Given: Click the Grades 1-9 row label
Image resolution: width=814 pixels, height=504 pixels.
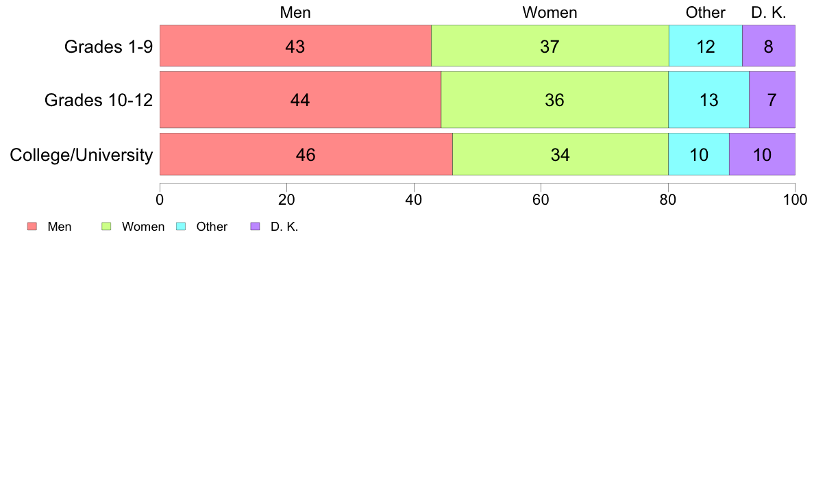Looking at the screenshot, I should pyautogui.click(x=108, y=47).
